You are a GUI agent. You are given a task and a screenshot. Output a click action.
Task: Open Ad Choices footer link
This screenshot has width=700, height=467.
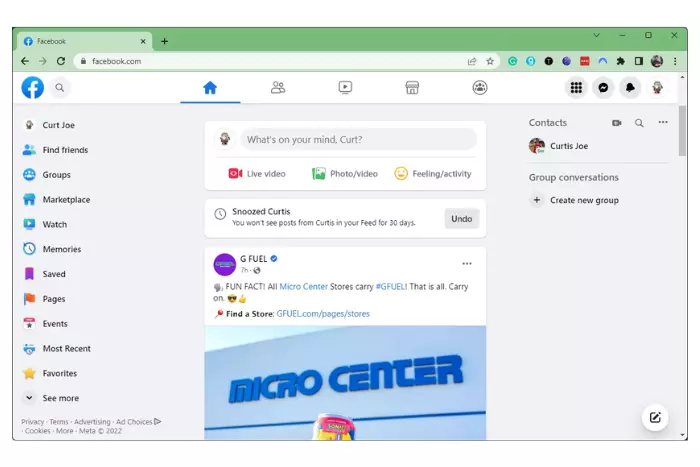point(138,421)
